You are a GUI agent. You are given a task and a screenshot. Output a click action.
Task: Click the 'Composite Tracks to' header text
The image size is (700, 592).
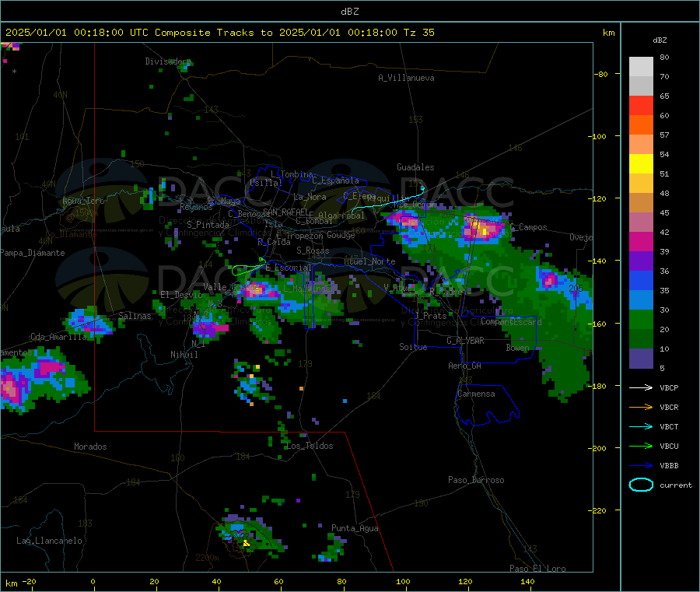(213, 33)
